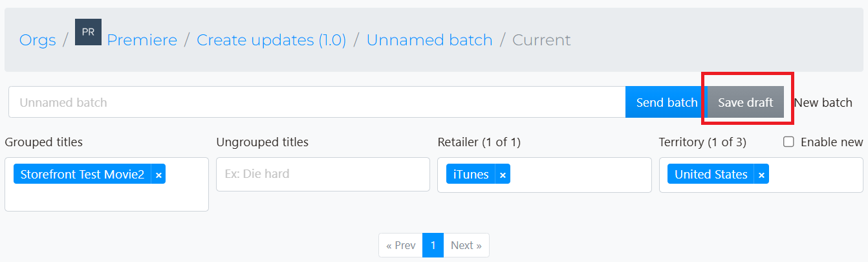Click the PR organization avatar icon

[x=88, y=32]
